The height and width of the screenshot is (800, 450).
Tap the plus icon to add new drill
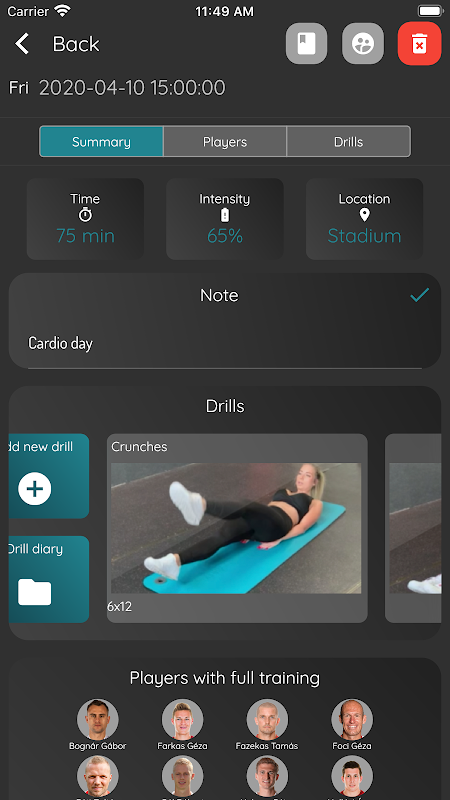[x=35, y=489]
